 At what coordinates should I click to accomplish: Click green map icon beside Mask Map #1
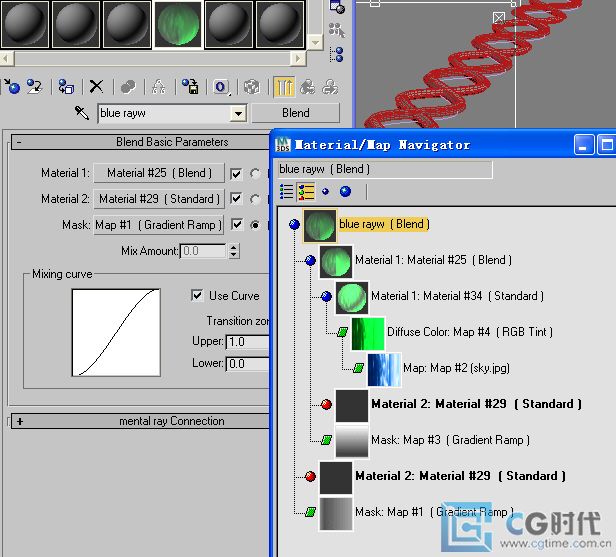coord(310,512)
